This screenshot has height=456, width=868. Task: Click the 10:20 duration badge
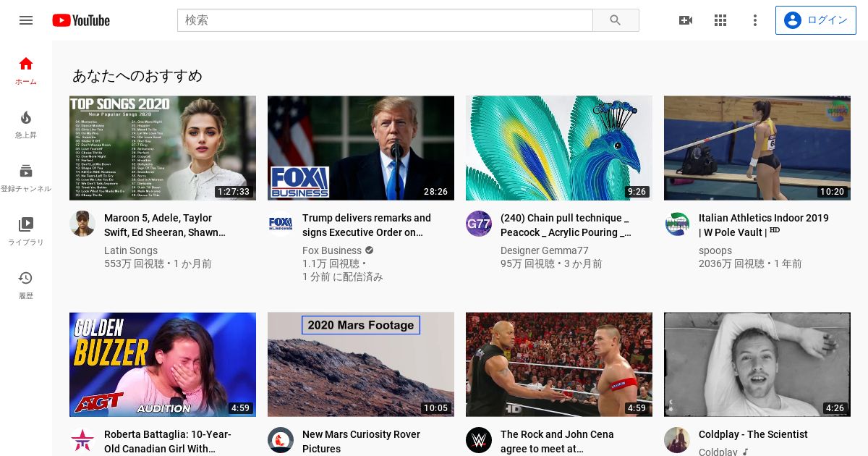point(832,192)
